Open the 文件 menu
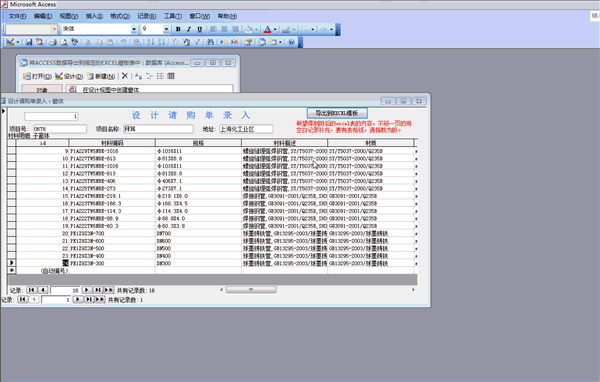The image size is (600, 382). click(x=17, y=16)
